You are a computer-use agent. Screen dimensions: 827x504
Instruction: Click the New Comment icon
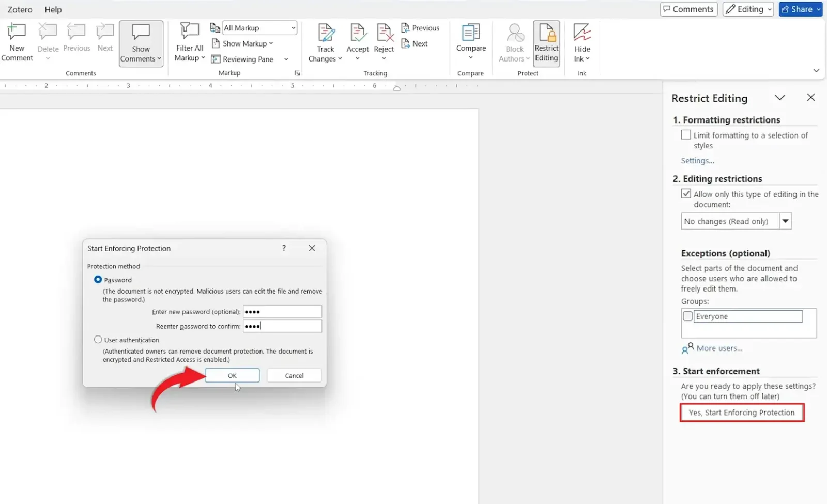point(17,33)
